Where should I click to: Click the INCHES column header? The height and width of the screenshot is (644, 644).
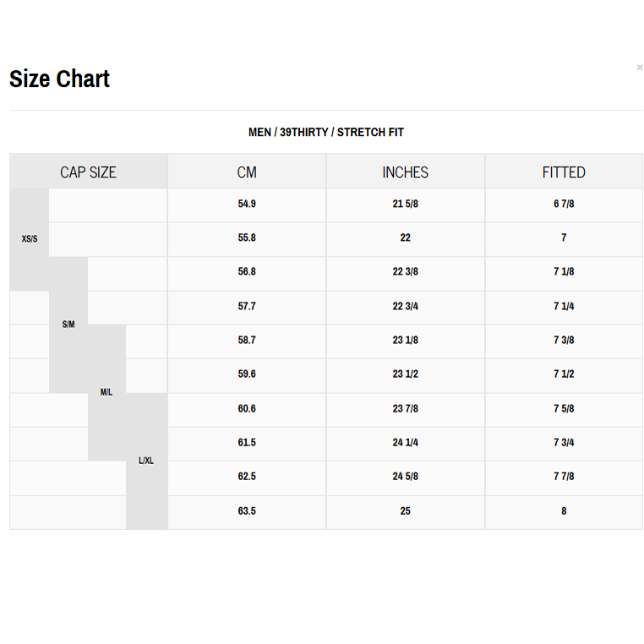[405, 172]
